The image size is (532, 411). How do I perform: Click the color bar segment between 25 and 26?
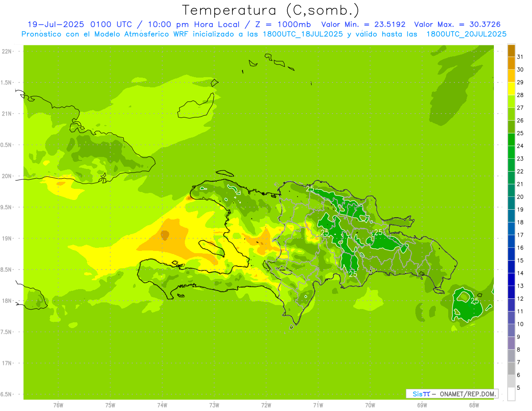pos(511,127)
